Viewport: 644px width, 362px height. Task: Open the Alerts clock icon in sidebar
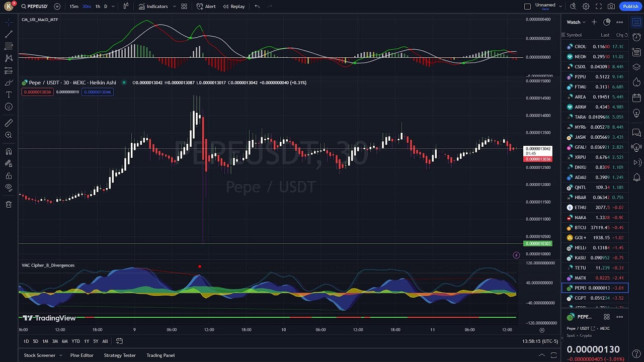pos(636,37)
